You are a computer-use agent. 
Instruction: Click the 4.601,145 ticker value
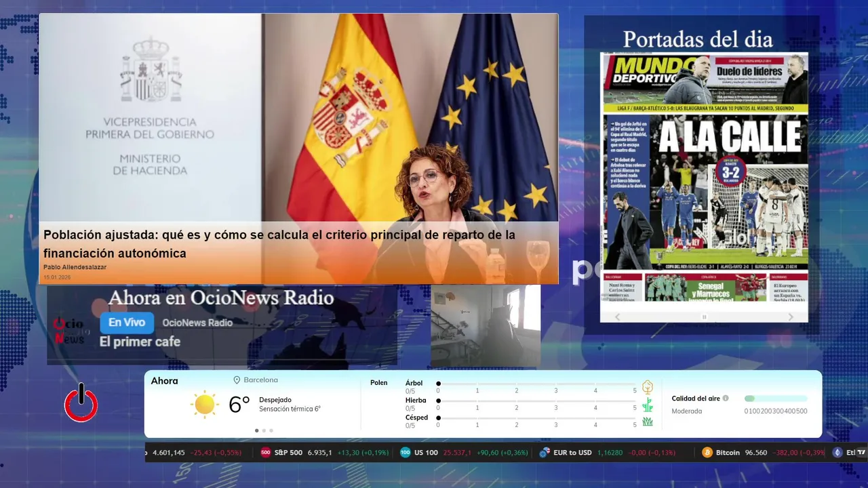[169, 453]
